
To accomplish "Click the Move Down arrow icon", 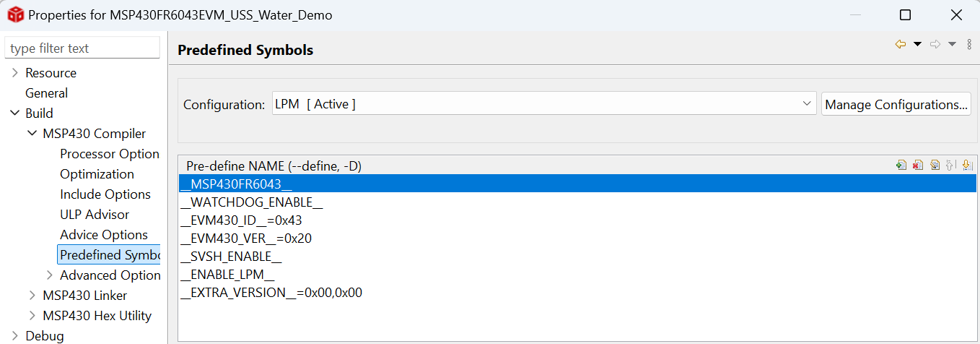I will (966, 165).
